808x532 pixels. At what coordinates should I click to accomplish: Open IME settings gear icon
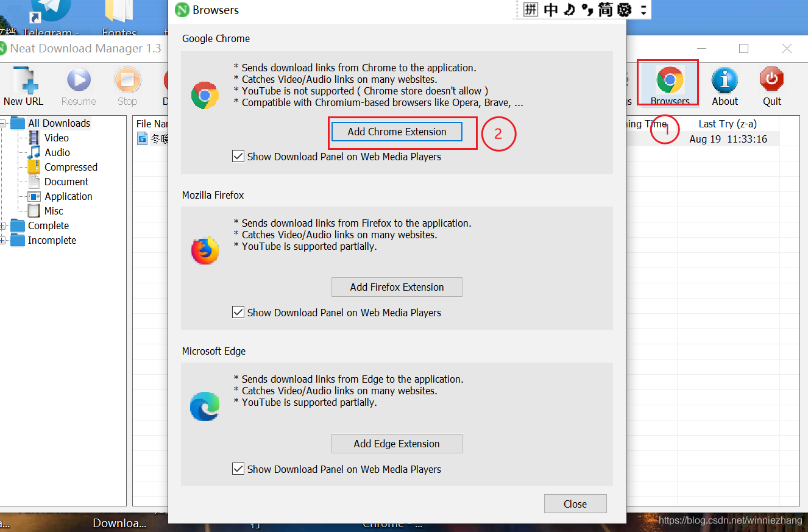tap(624, 10)
